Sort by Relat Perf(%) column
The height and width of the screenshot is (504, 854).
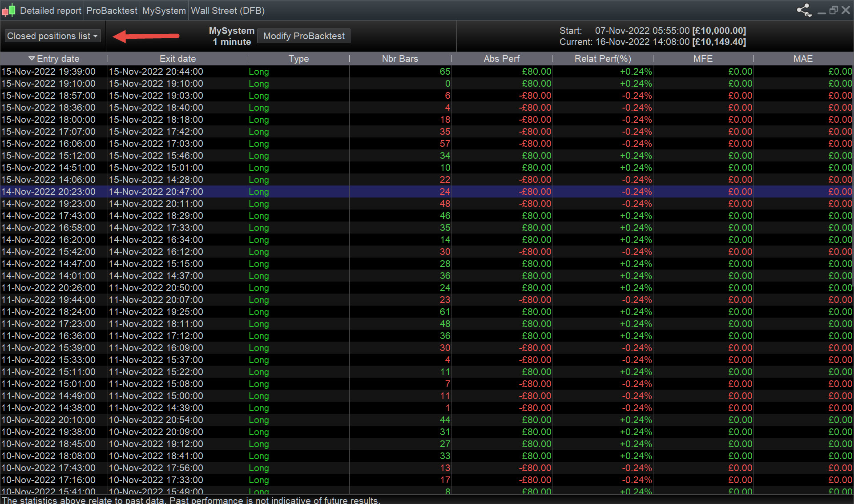pyautogui.click(x=602, y=59)
